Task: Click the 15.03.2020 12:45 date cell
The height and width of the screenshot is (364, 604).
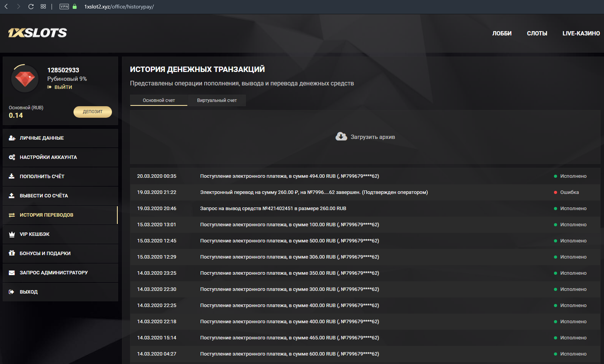Action: [157, 241]
